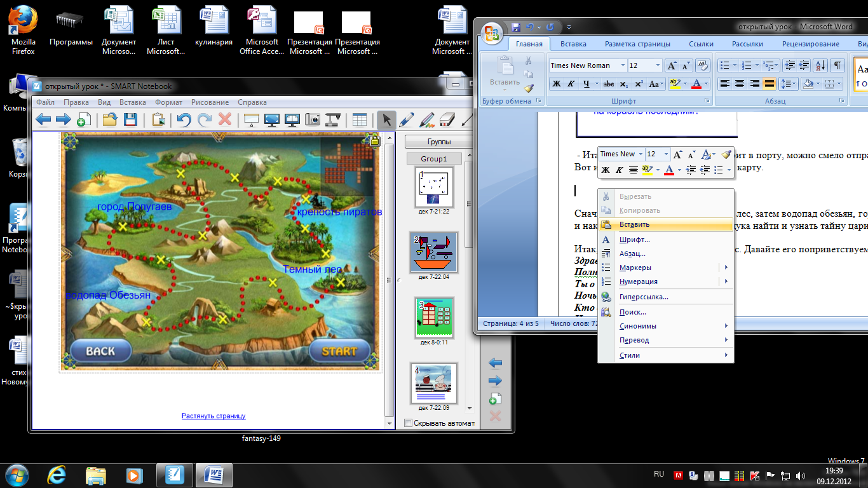Viewport: 868px width, 488px height.
Task: Go to next page in SMART Notebook toolbar
Action: [x=63, y=119]
